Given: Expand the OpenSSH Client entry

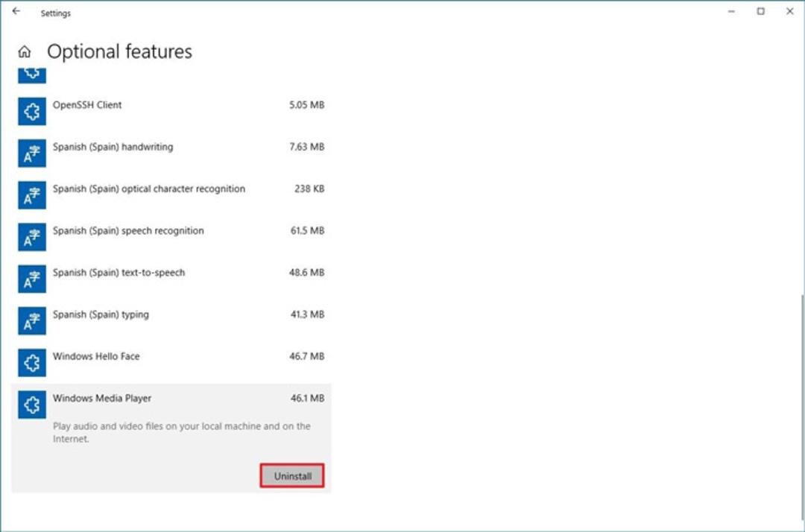Looking at the screenshot, I should 171,111.
